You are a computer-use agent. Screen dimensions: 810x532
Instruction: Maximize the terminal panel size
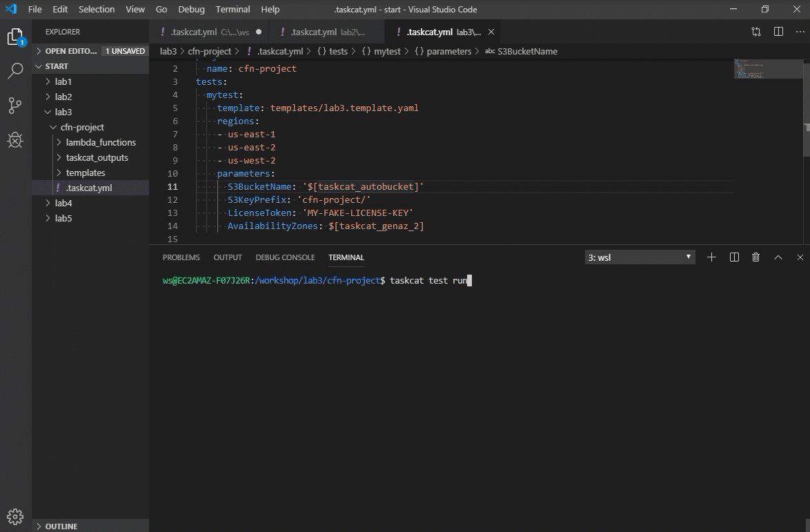point(778,257)
